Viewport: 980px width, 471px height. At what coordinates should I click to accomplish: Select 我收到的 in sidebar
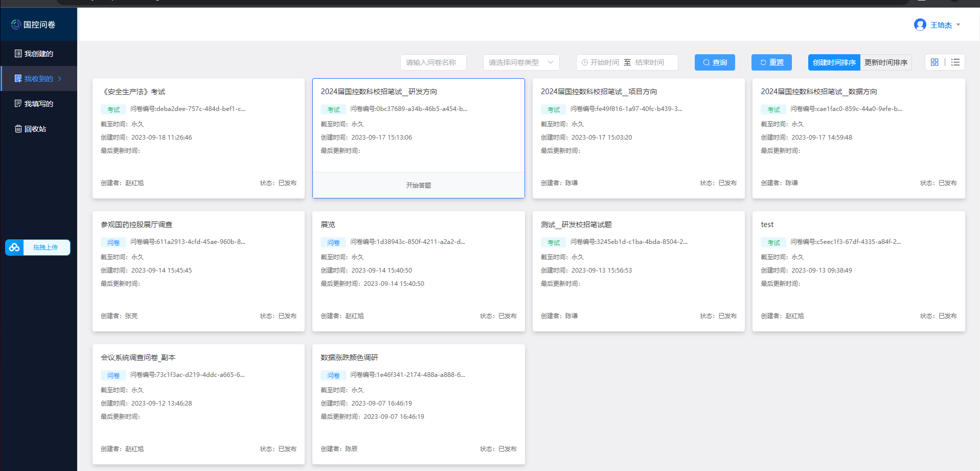[x=38, y=79]
